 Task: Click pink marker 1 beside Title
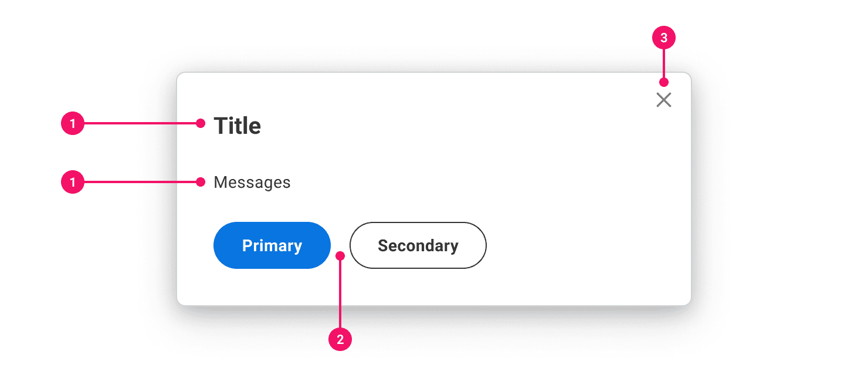point(73,123)
